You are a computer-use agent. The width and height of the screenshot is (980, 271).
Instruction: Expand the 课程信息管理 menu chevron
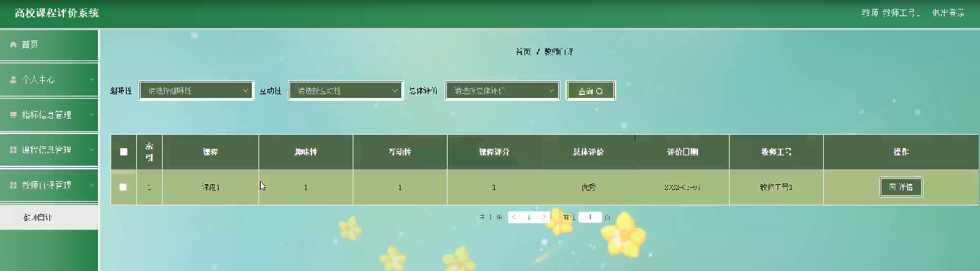pos(91,150)
